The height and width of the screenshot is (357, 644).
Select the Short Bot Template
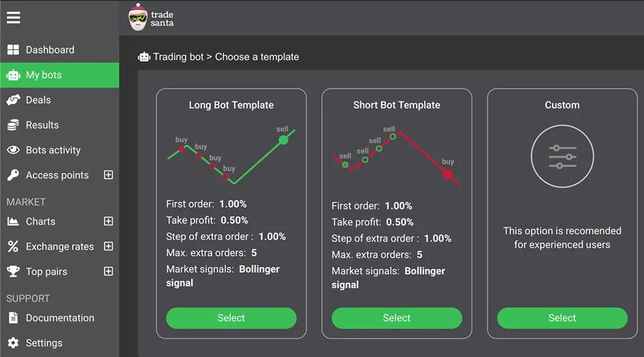396,318
